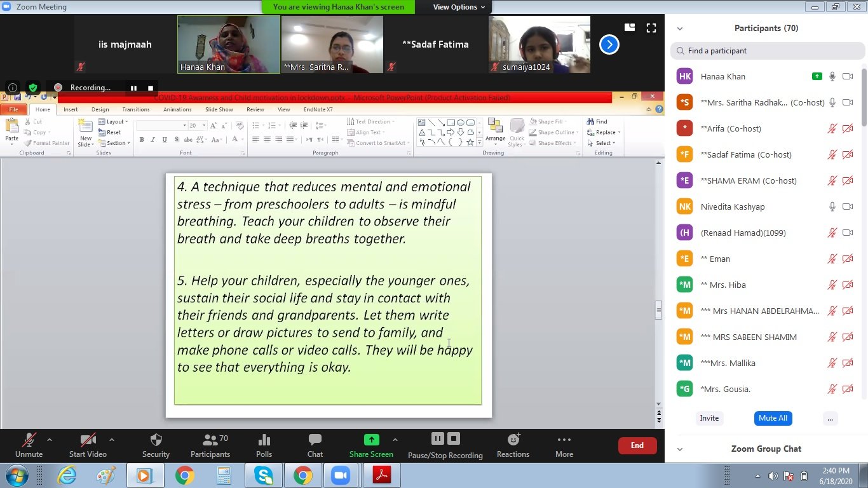Screen dimensions: 868x488
Task: Stop recording in the recording indicator bar
Action: [x=151, y=88]
